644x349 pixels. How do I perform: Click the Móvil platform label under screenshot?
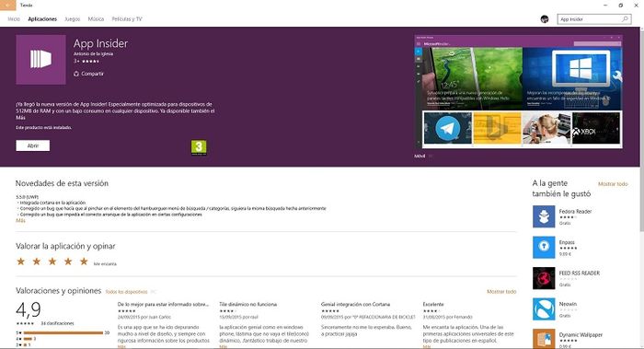[420, 157]
